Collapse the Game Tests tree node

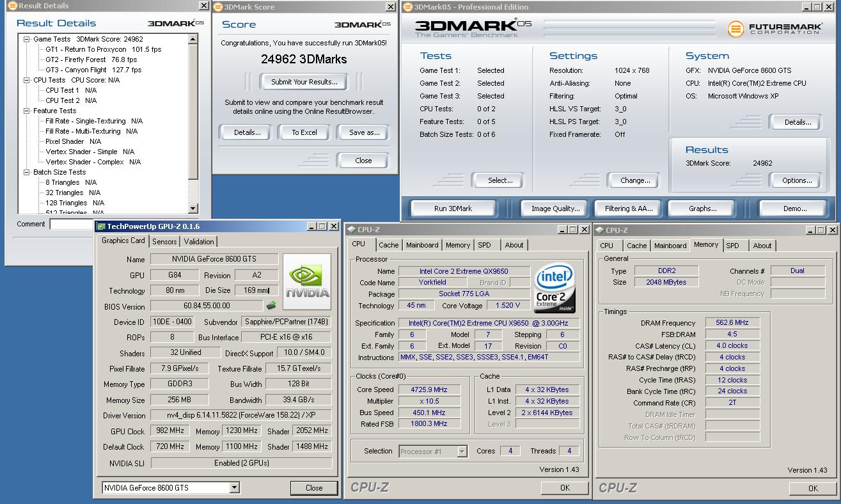pos(27,39)
